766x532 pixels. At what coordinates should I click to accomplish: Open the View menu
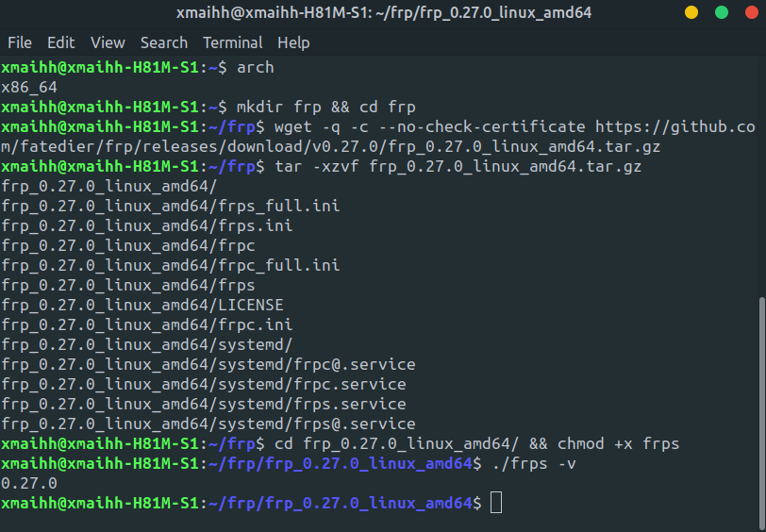click(x=108, y=42)
